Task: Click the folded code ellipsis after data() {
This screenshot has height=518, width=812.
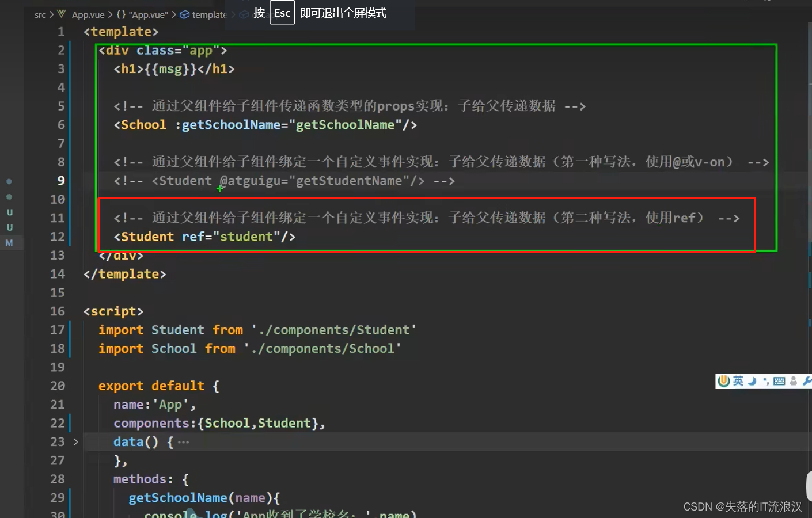Action: tap(183, 442)
